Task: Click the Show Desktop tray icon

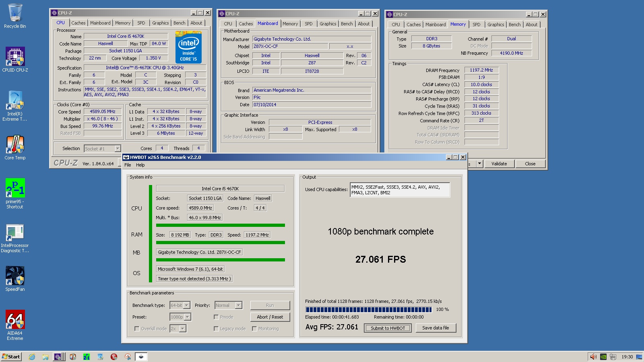Action: 639,357
